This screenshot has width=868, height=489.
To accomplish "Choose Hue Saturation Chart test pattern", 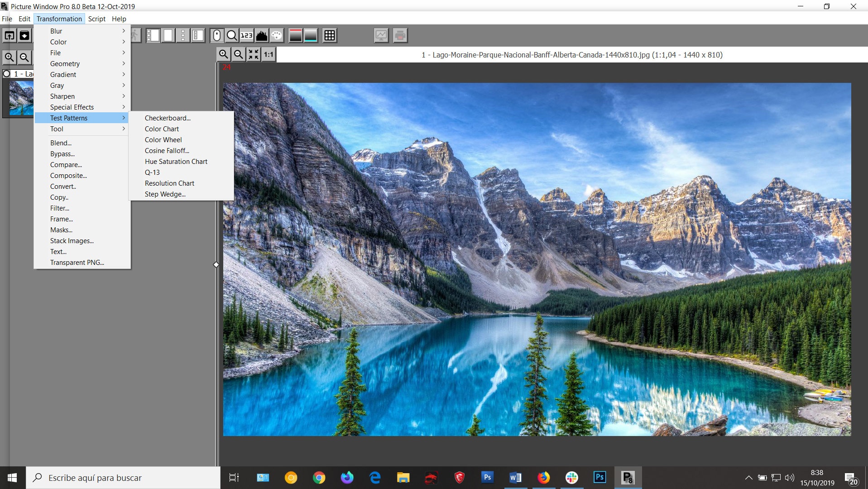I will pos(181,161).
